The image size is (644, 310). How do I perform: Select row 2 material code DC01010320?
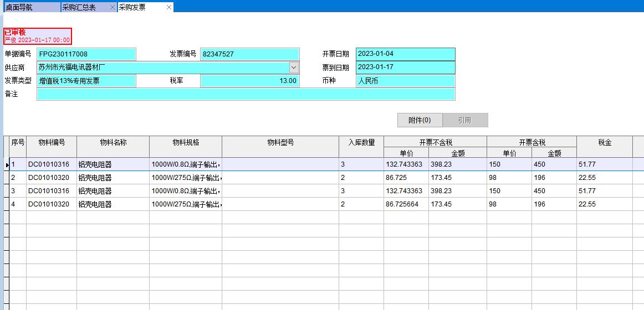[x=52, y=178]
